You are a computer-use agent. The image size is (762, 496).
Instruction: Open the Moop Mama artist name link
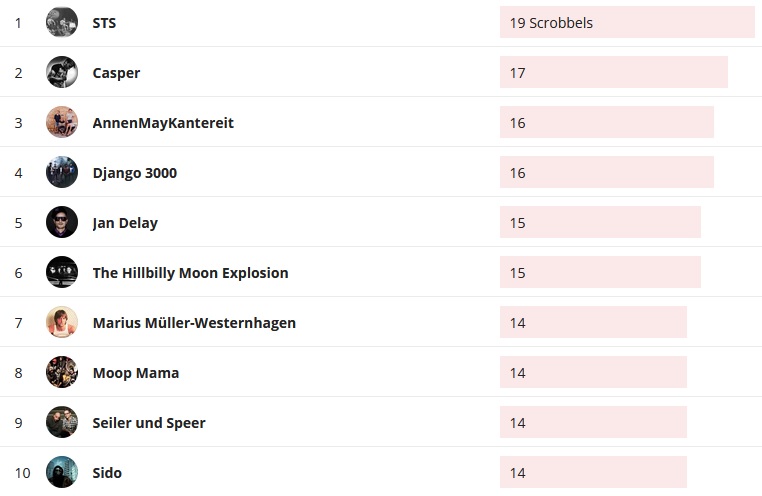point(136,373)
